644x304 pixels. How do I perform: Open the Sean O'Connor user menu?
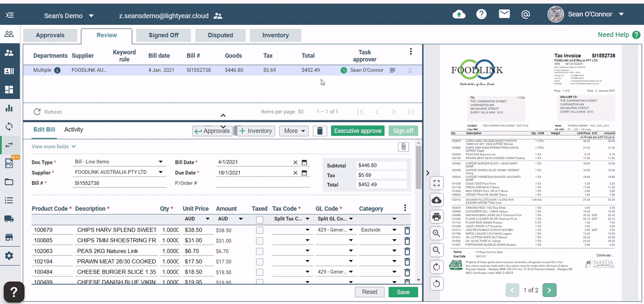586,14
